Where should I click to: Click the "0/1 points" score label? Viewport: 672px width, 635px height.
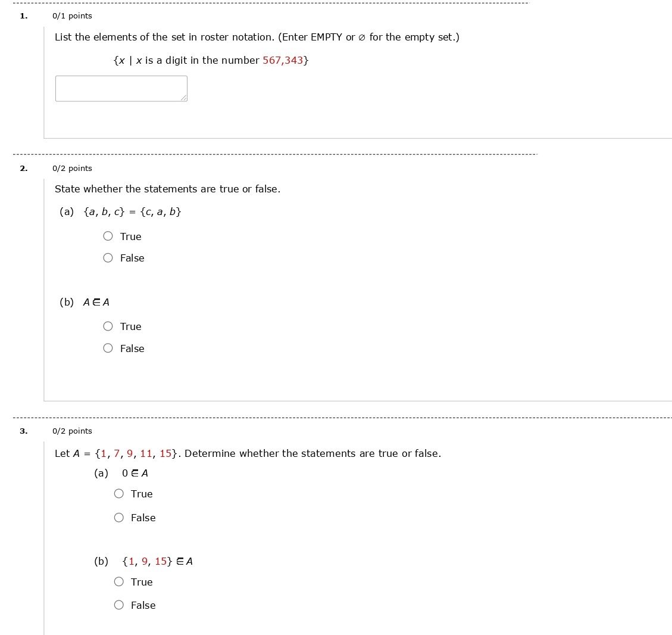pyautogui.click(x=72, y=16)
